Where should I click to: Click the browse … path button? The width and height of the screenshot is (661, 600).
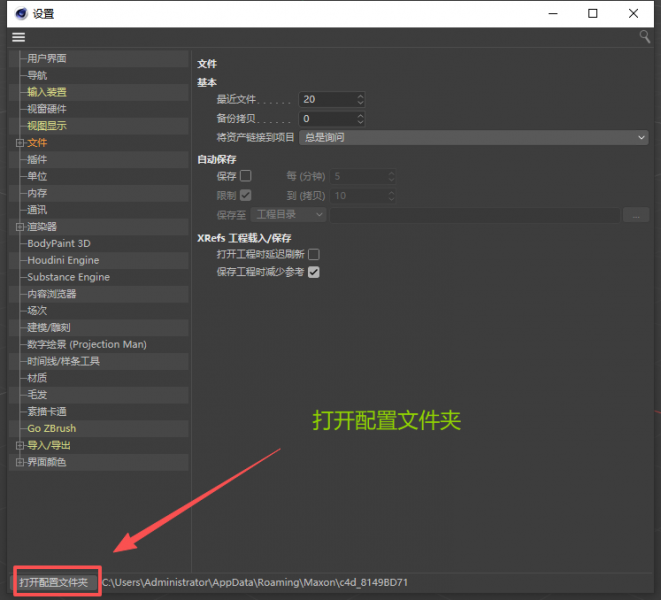click(636, 215)
